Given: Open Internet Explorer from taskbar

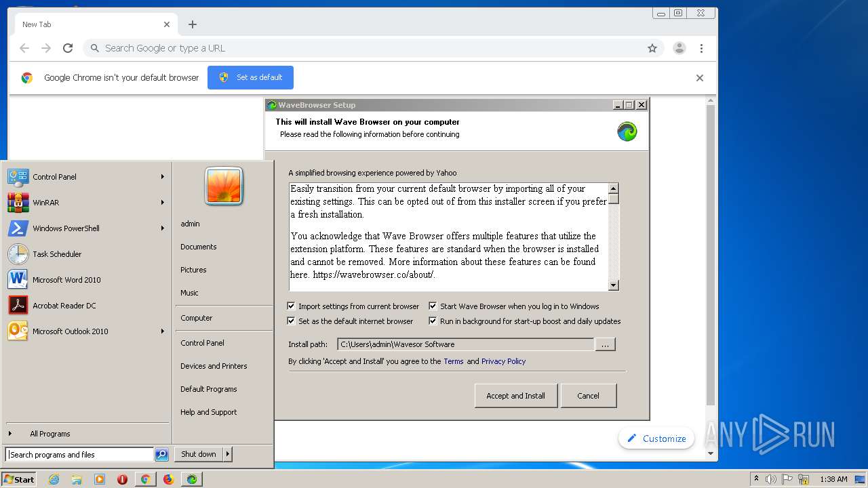Looking at the screenshot, I should (54, 479).
